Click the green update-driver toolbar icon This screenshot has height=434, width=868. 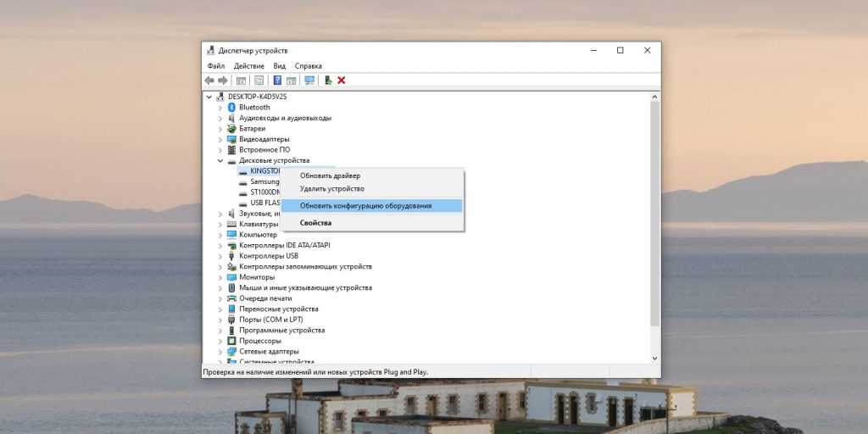click(328, 81)
